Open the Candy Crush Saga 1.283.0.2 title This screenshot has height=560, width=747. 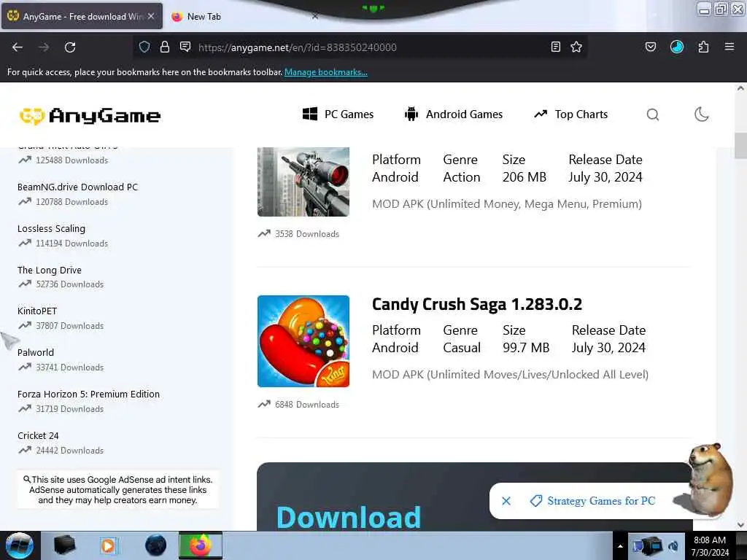(x=477, y=304)
